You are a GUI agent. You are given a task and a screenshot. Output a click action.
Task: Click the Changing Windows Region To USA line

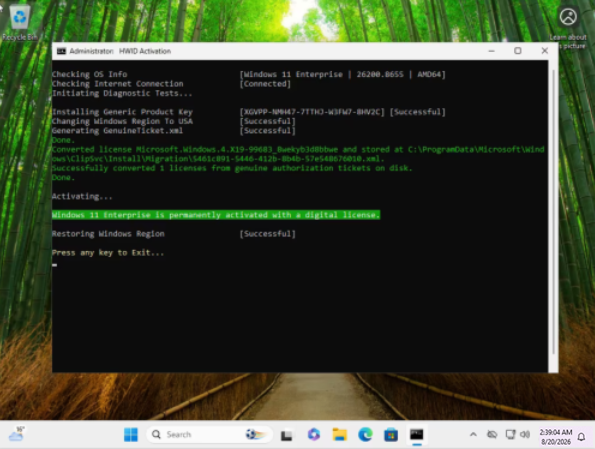[x=174, y=121]
